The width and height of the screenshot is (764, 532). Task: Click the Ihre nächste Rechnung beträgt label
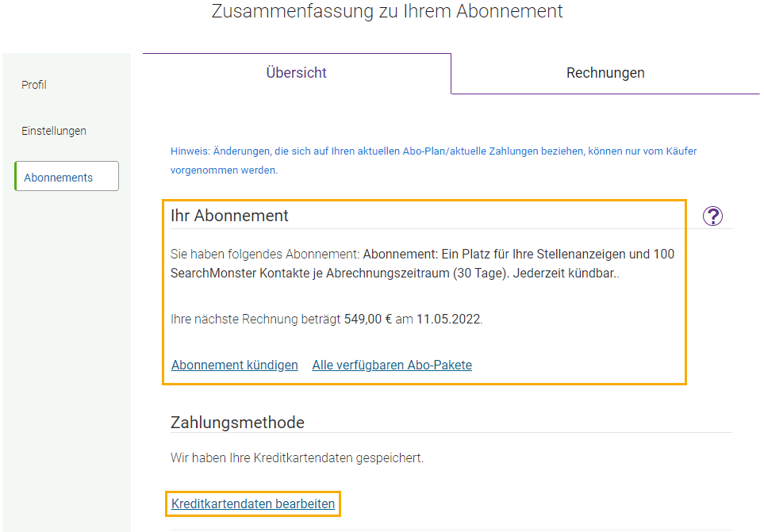pos(255,320)
